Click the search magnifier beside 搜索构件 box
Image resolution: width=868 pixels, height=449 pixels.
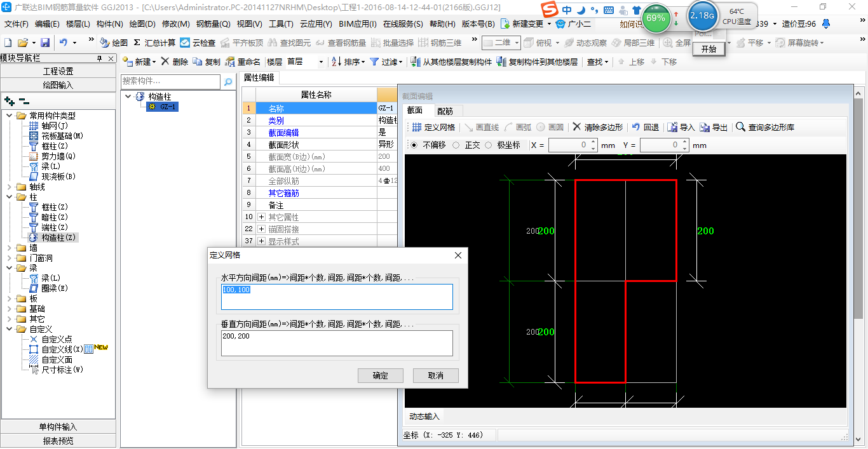228,81
